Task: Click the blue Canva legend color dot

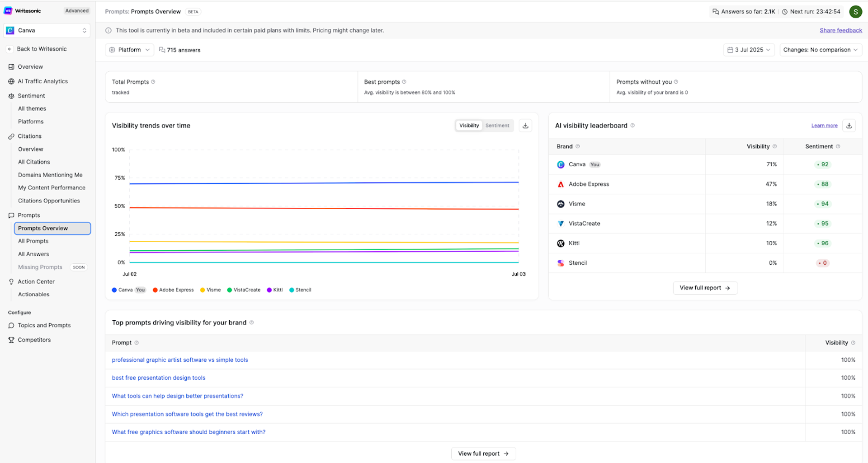Action: point(114,290)
